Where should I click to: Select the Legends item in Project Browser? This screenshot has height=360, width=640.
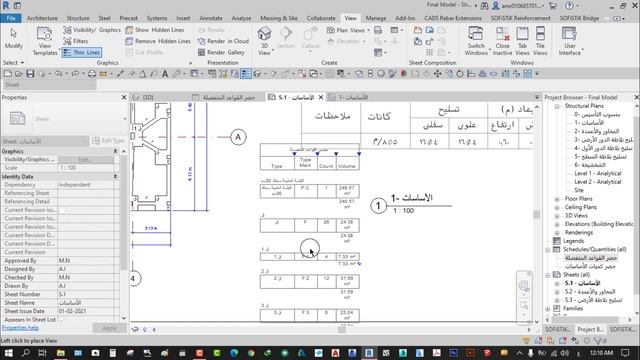(573, 241)
